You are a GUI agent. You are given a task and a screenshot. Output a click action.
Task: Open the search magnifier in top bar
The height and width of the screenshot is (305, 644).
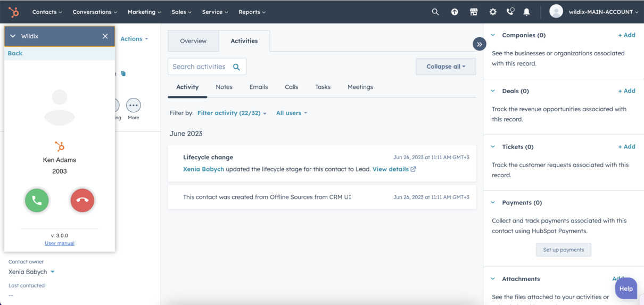pos(435,12)
